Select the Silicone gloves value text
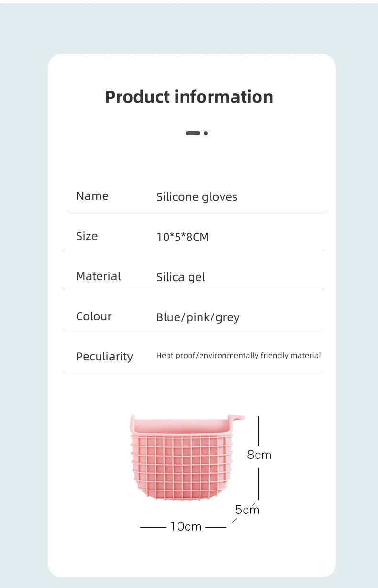378x588 pixels. (197, 197)
